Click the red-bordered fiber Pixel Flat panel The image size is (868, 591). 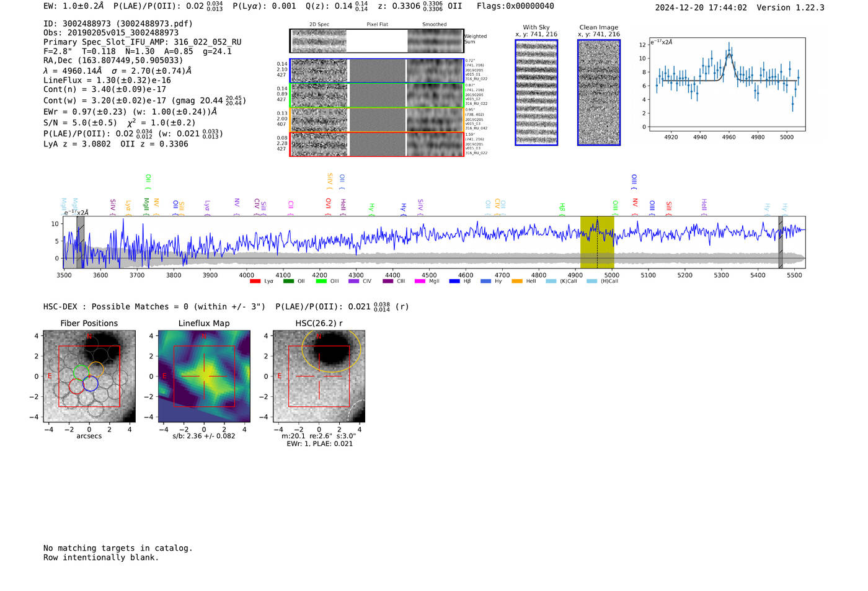(x=377, y=144)
